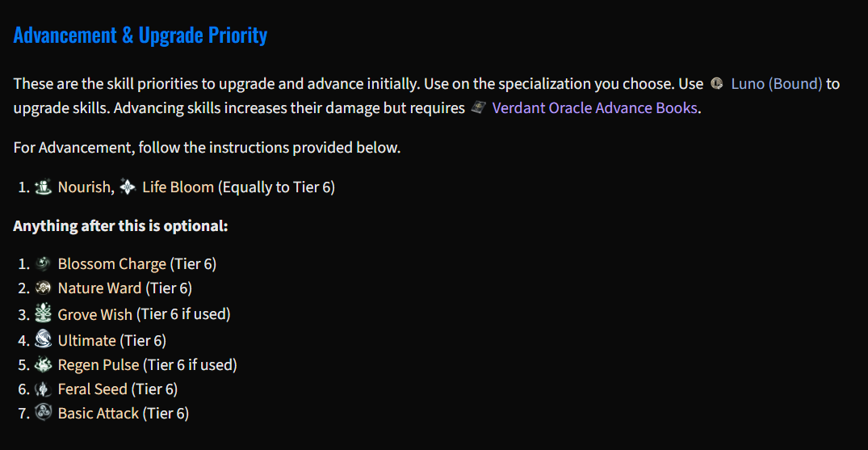This screenshot has height=450, width=868.
Task: Click the Grove Wish skill icon
Action: tap(43, 314)
